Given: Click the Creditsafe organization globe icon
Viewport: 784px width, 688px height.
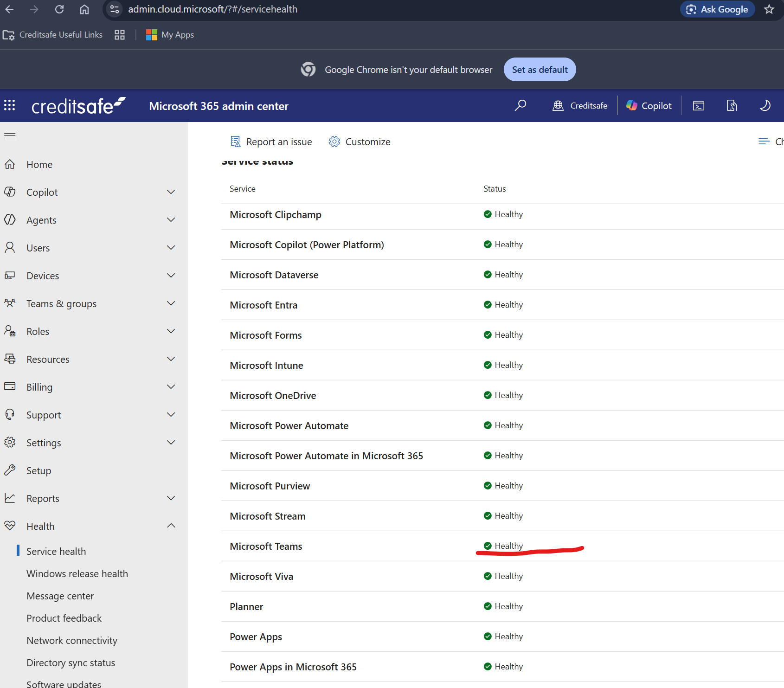Looking at the screenshot, I should [x=558, y=106].
